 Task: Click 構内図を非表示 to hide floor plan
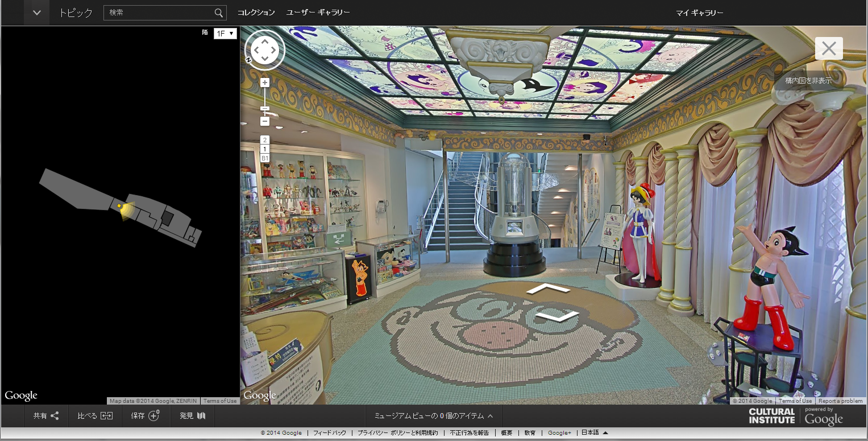[x=808, y=81]
